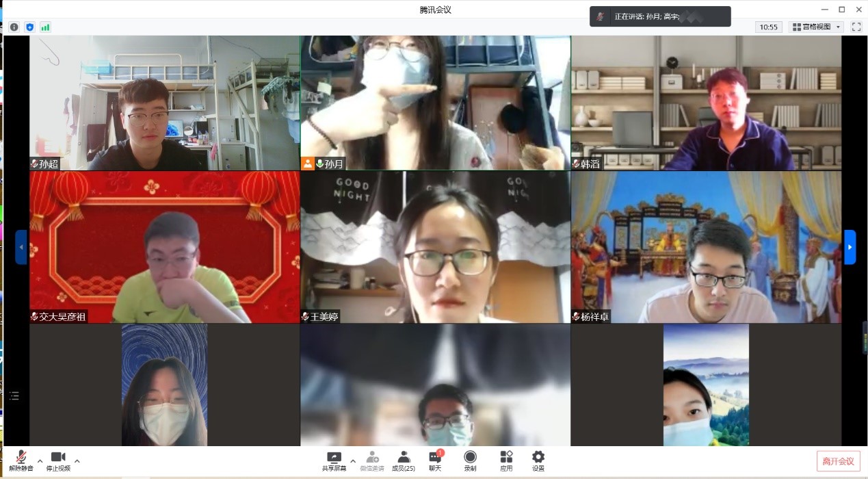Image resolution: width=868 pixels, height=479 pixels.
Task: Expand audio options arrow beside 解除静音
Action: click(x=40, y=461)
